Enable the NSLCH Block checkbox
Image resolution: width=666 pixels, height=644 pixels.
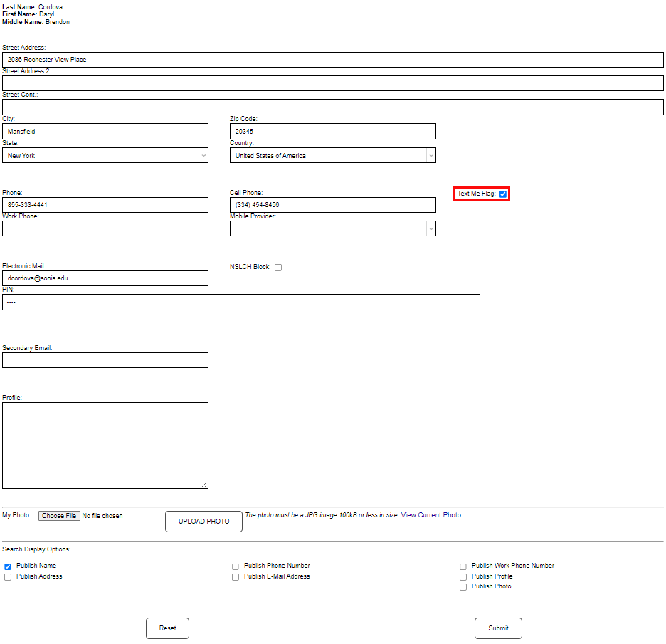pos(278,267)
